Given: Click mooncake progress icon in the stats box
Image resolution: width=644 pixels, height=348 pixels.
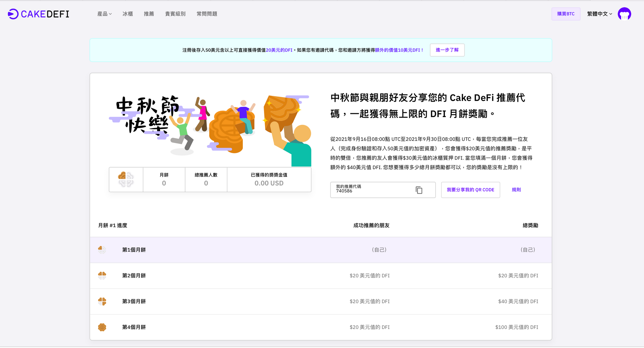Looking at the screenshot, I should tap(126, 179).
